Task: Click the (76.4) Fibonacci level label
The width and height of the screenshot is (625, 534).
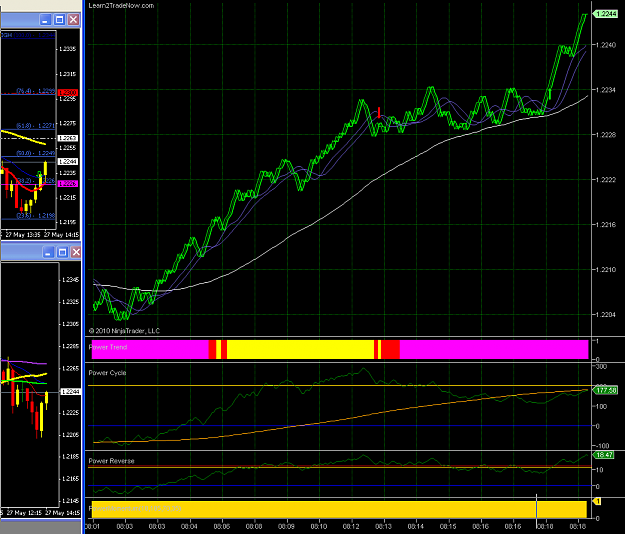Action: pos(36,91)
